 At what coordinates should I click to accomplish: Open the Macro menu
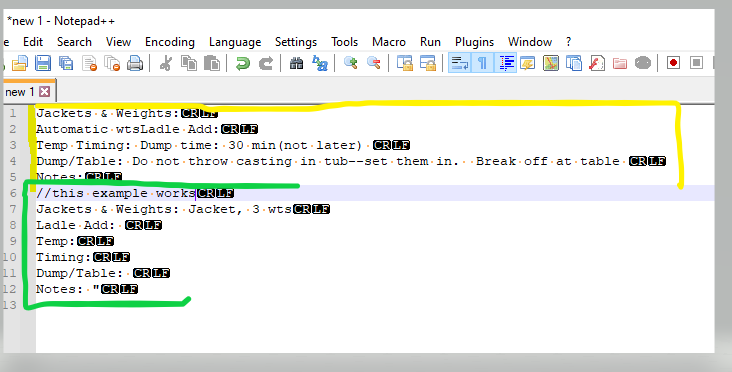click(x=389, y=42)
